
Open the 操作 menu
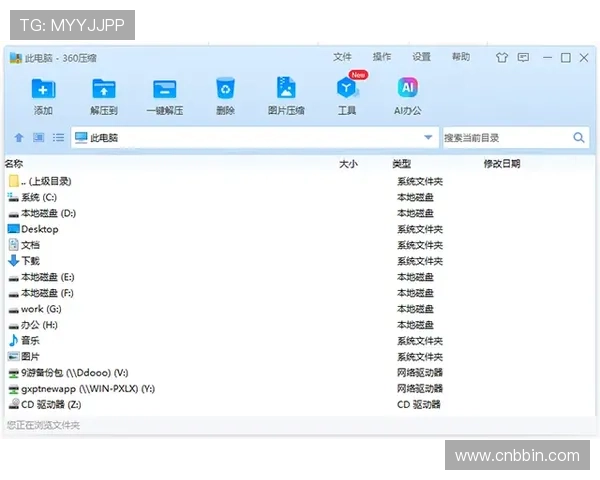pyautogui.click(x=382, y=57)
